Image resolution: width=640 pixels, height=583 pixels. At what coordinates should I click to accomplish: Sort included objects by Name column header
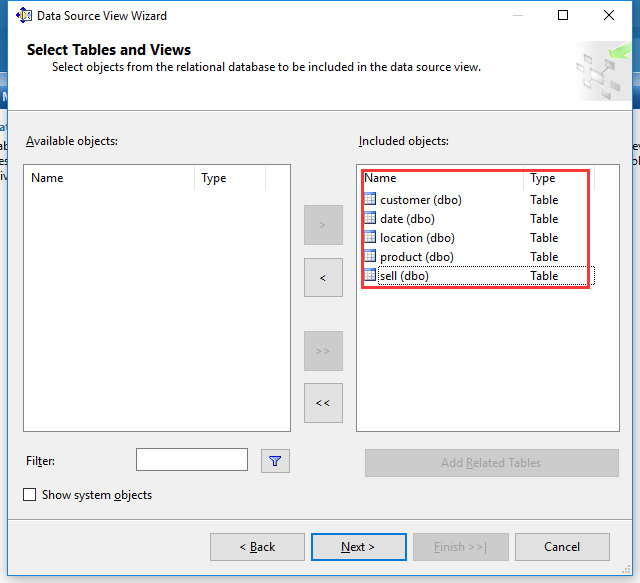point(440,178)
